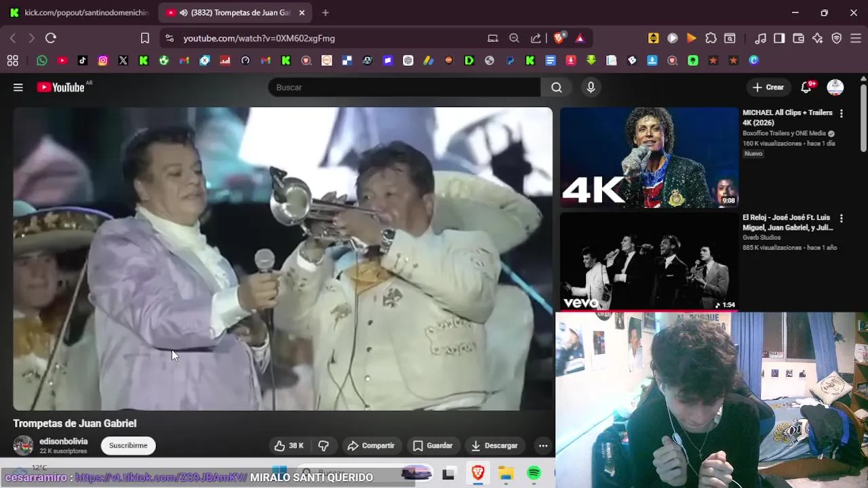Screen dimensions: 868x488
Task: Click the video player to pause
Action: pos(283,258)
